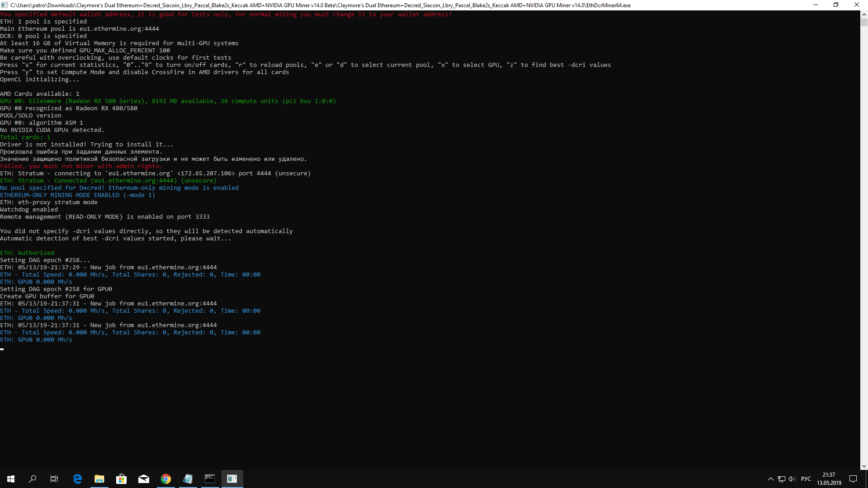This screenshot has width=868, height=488.
Task: Click 'GPU #0 recognized as Radeon RX 480/580'
Action: pos(69,108)
